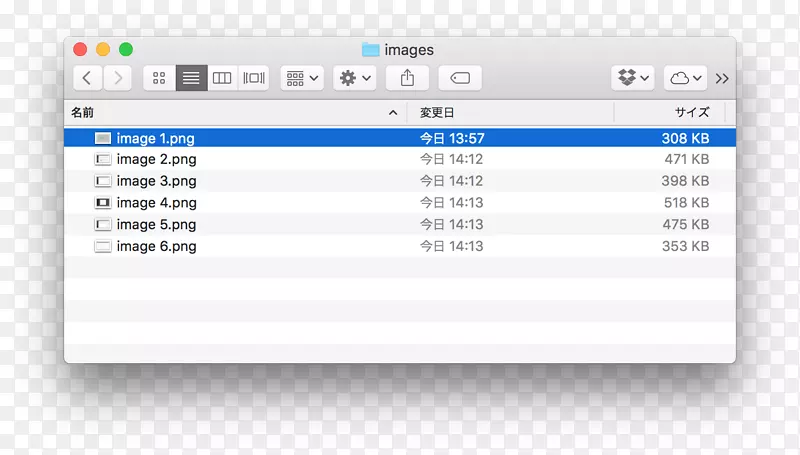Select the image 1.png row
Screen dimensions: 800x455
tap(400, 138)
